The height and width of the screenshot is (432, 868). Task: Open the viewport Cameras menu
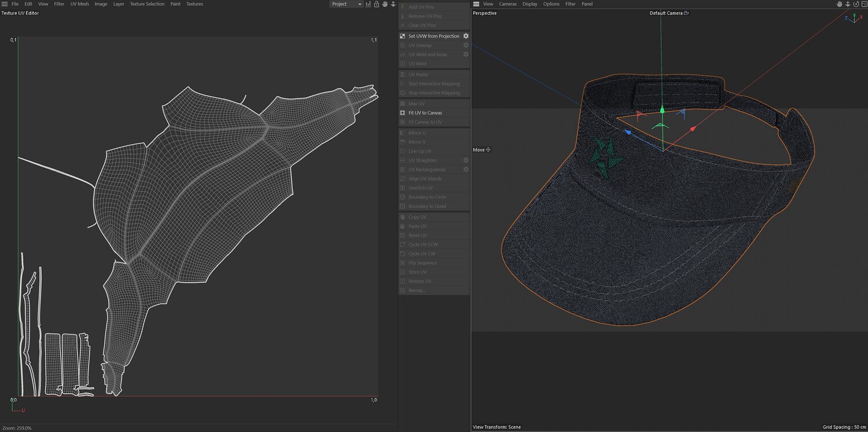tap(507, 4)
